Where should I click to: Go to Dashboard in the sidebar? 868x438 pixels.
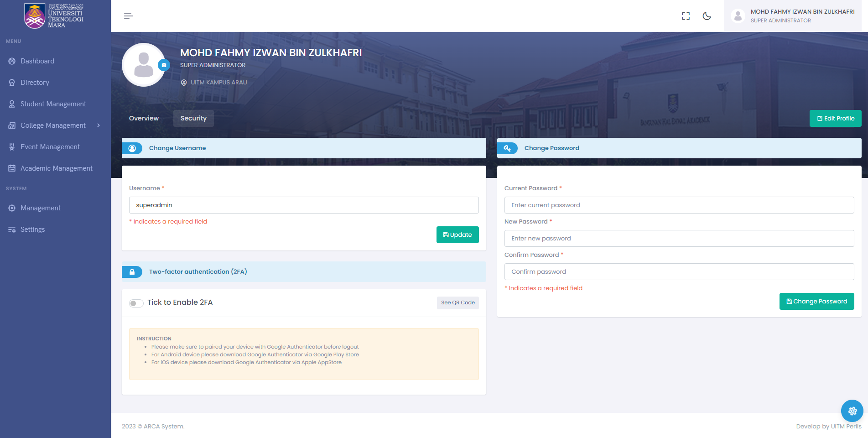(37, 61)
